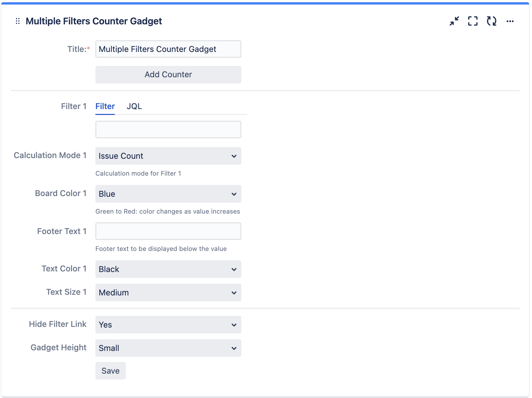Switch to the JQL tab
Image resolution: width=532 pixels, height=398 pixels.
(134, 106)
